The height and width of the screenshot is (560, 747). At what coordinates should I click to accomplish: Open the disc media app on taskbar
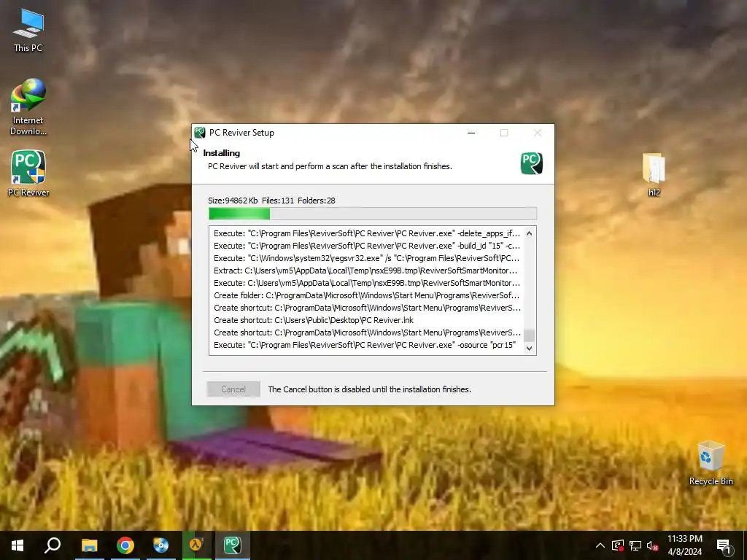click(161, 545)
